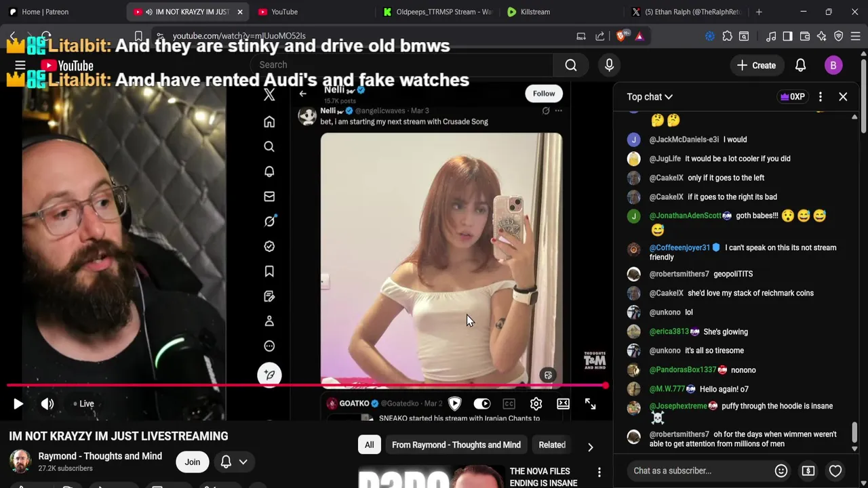Image resolution: width=868 pixels, height=488 pixels.
Task: Toggle the browser sidebar panel icon
Action: coord(787,36)
